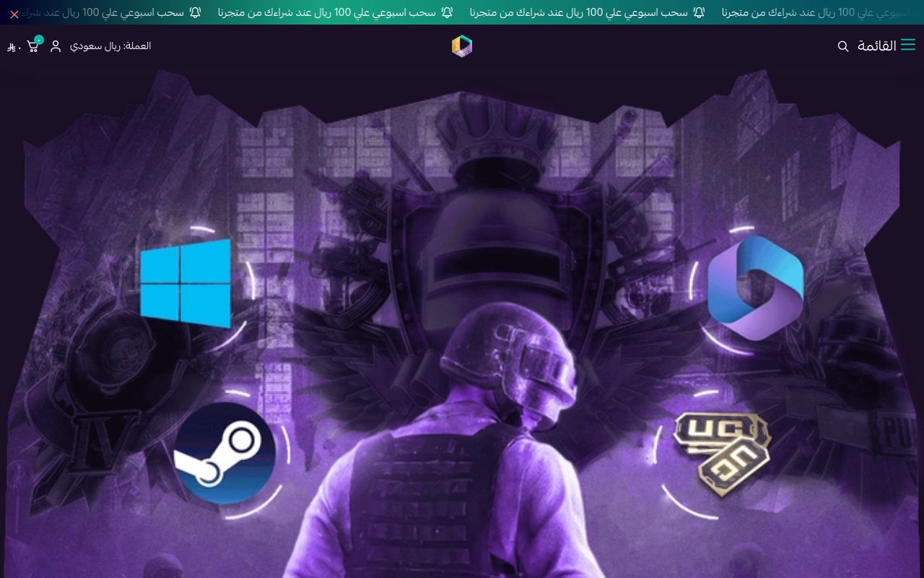Close the top announcement bar
The width and height of the screenshot is (924, 578).
tap(14, 14)
